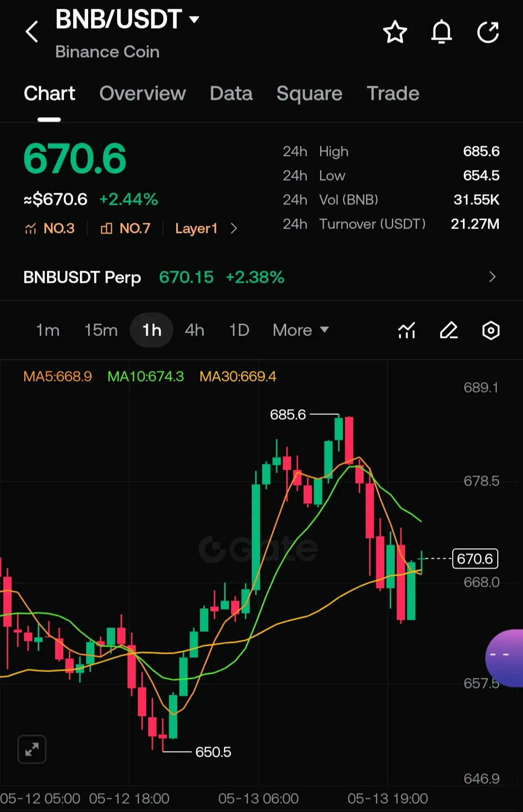Open chart indicators icon
523x812 pixels.
[407, 330]
